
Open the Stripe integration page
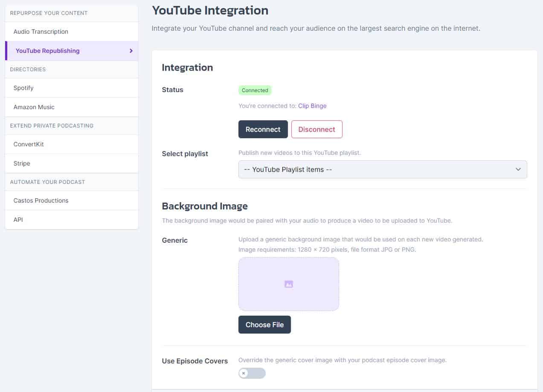pyautogui.click(x=72, y=163)
